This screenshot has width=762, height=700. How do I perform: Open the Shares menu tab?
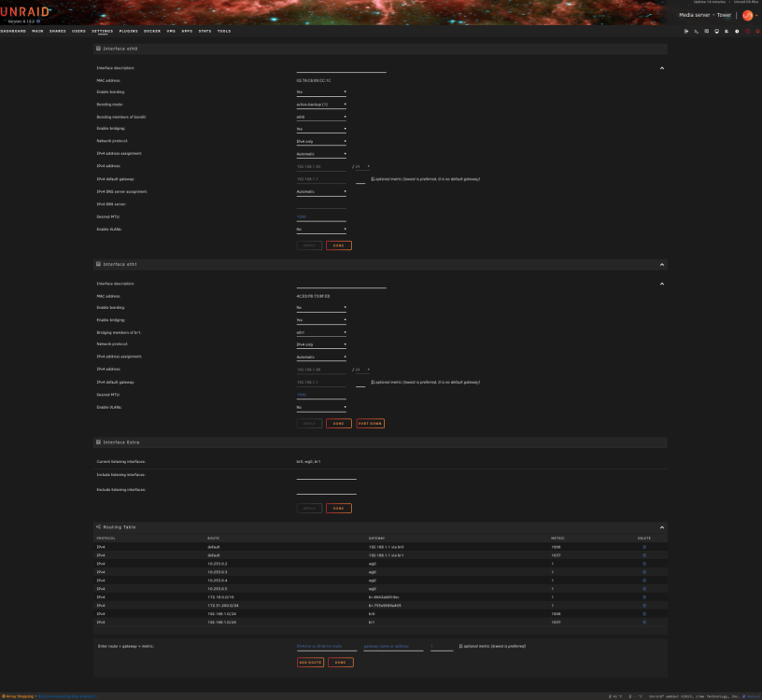57,31
